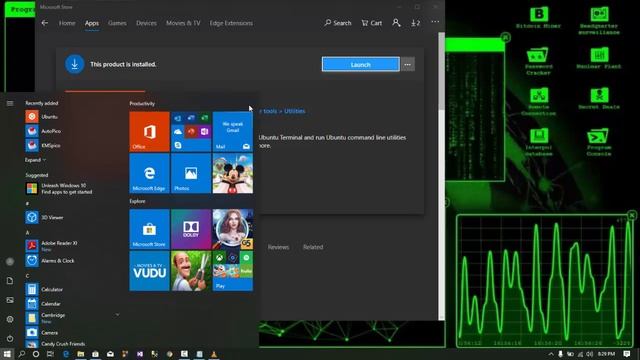
Task: Click the Utilities category link
Action: click(x=294, y=111)
